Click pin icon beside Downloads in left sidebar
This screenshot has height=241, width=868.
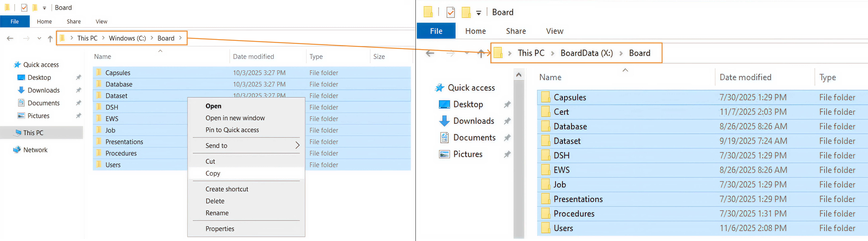tap(78, 90)
